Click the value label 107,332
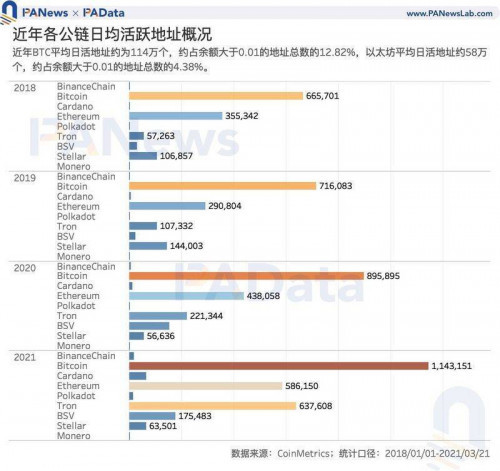This screenshot has width=500, height=471. pyautogui.click(x=176, y=226)
